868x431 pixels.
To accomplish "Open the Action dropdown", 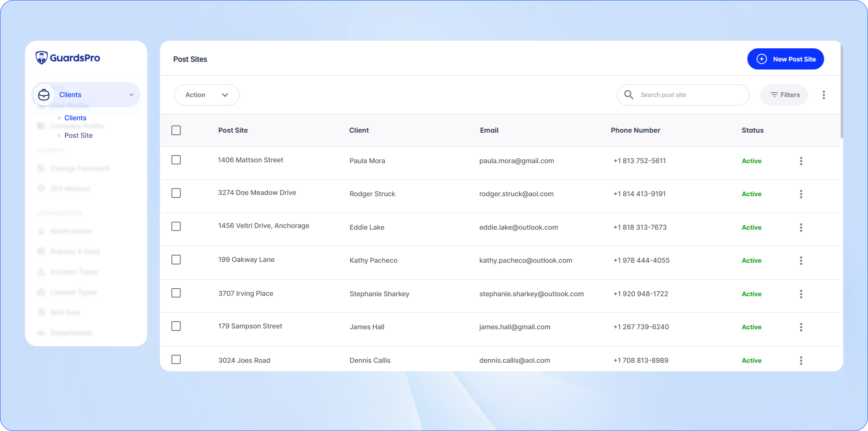I will pos(207,95).
